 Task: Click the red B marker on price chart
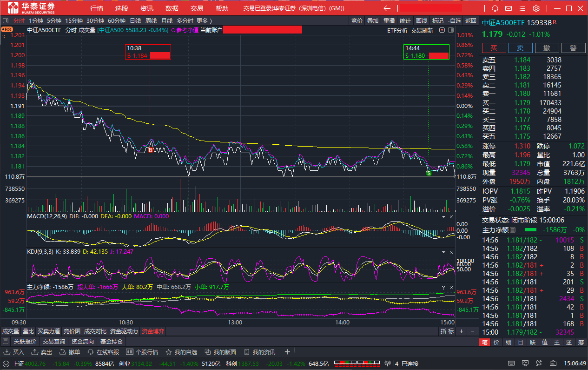tap(150, 150)
